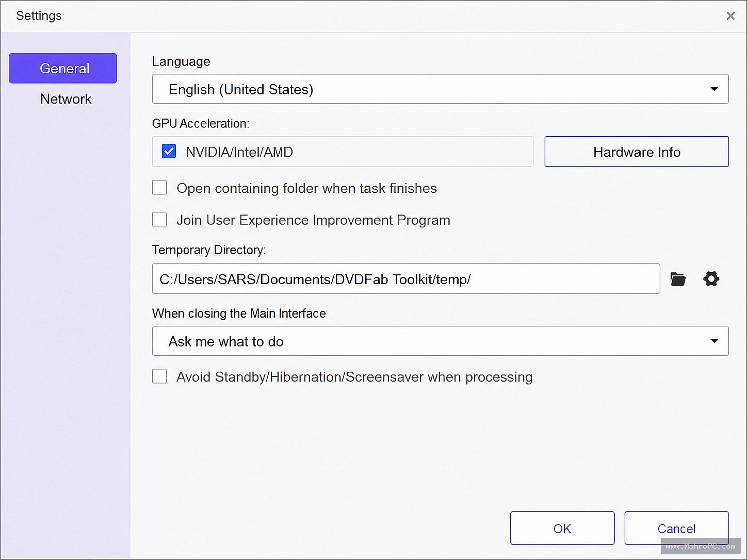Open temporary directory gear settings icon

tap(711, 279)
